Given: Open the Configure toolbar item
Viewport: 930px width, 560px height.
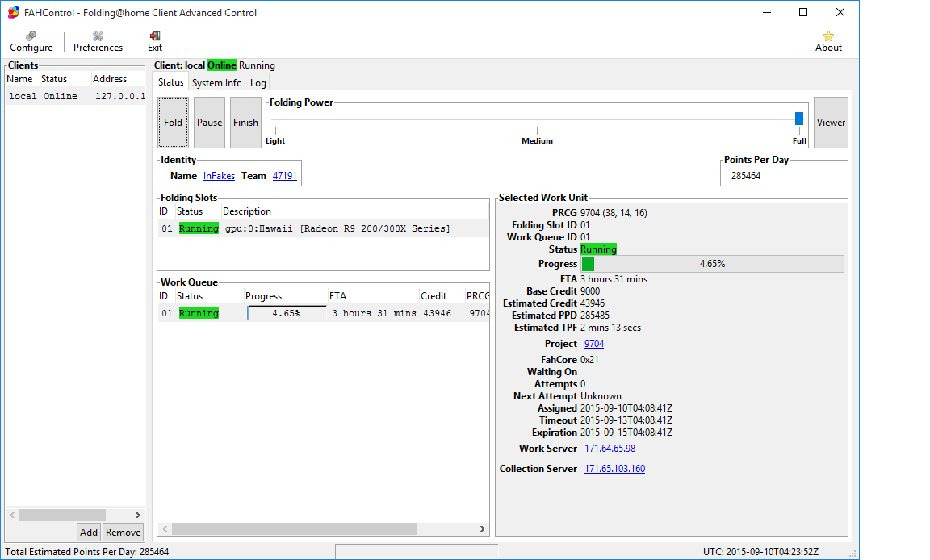Looking at the screenshot, I should pos(31,41).
